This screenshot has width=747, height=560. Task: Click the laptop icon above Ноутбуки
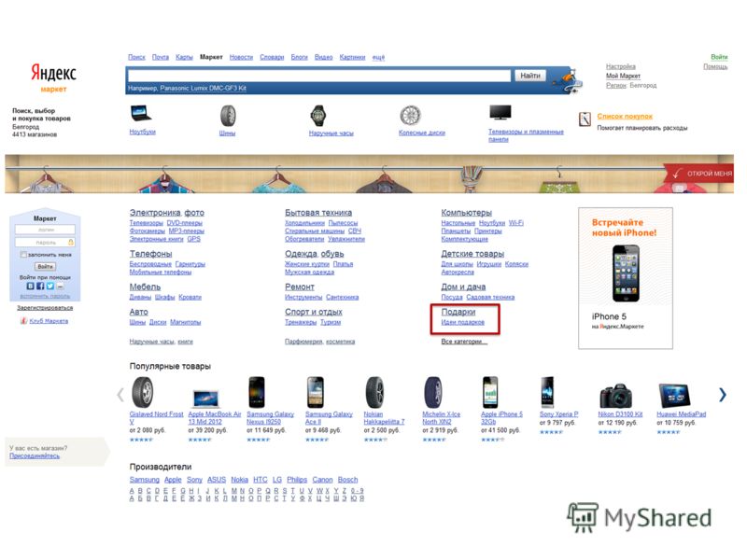coord(141,114)
